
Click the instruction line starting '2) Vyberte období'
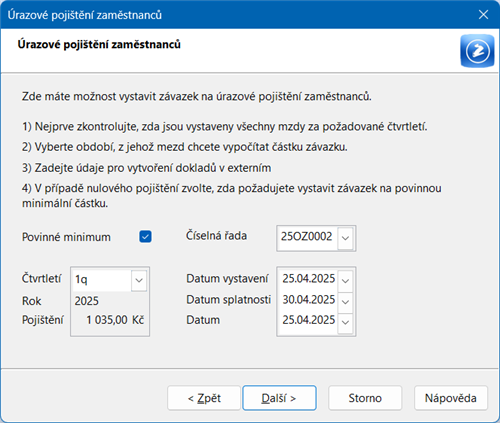click(185, 147)
